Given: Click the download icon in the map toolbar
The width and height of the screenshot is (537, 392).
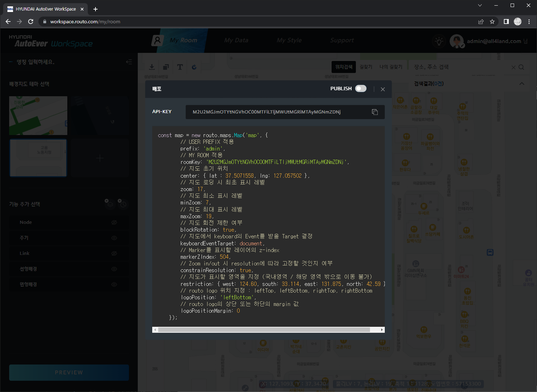Looking at the screenshot, I should tap(152, 67).
